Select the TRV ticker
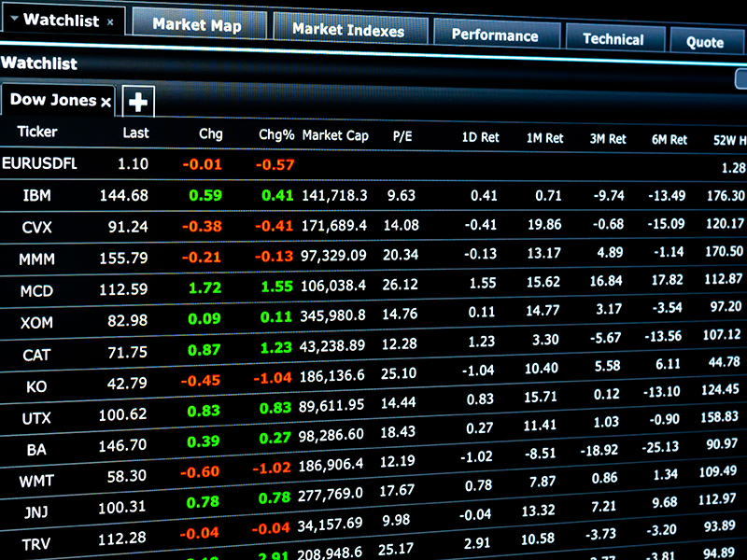 36,544
